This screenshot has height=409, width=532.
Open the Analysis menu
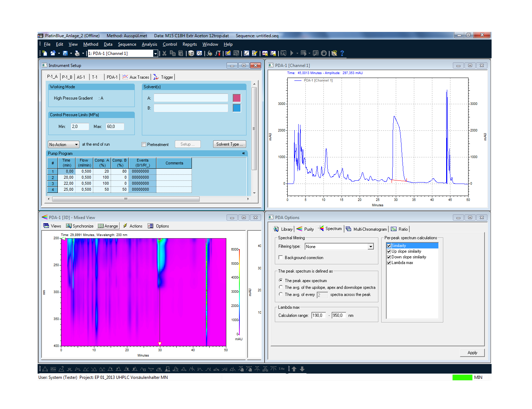[x=149, y=44]
